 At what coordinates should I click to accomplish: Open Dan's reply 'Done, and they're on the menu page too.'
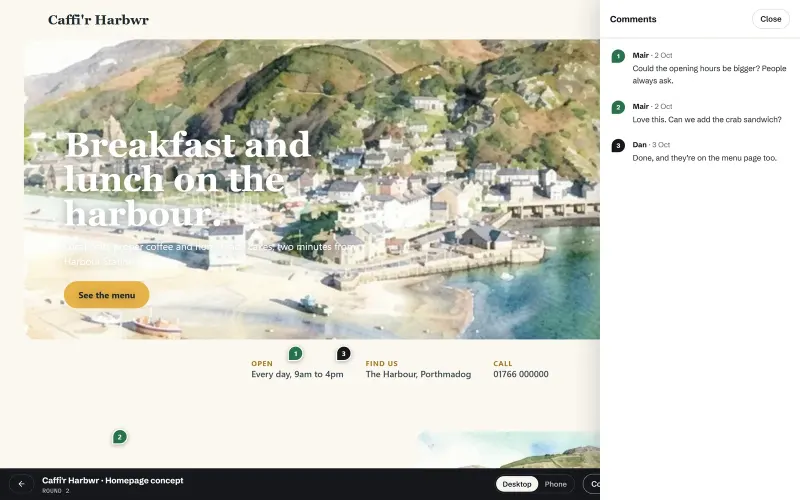click(699, 152)
